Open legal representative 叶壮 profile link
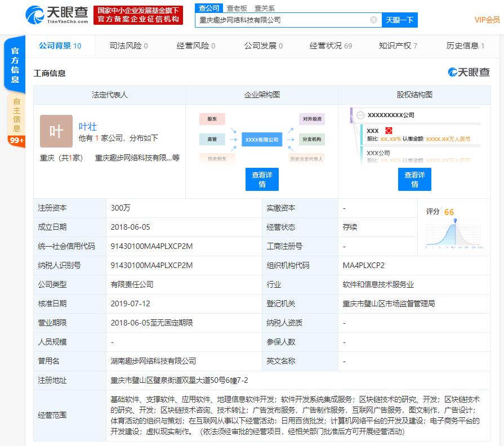This screenshot has height=446, width=504. pos(88,126)
